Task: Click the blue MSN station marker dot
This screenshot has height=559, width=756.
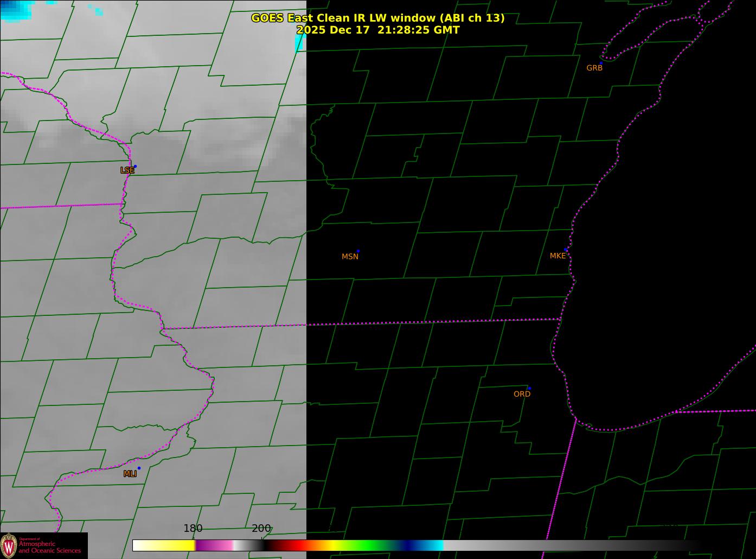Action: 358,251
